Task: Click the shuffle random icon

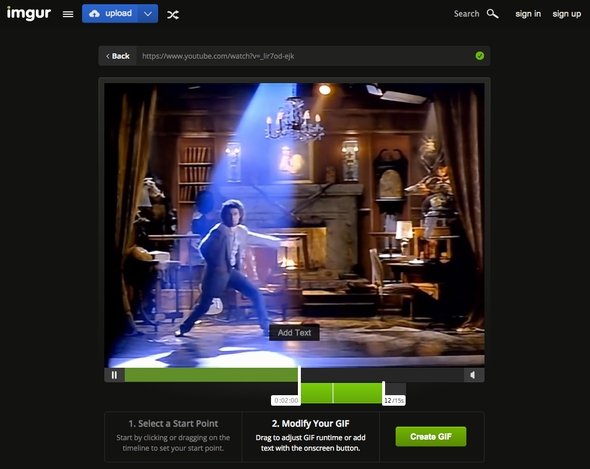Action: [173, 15]
